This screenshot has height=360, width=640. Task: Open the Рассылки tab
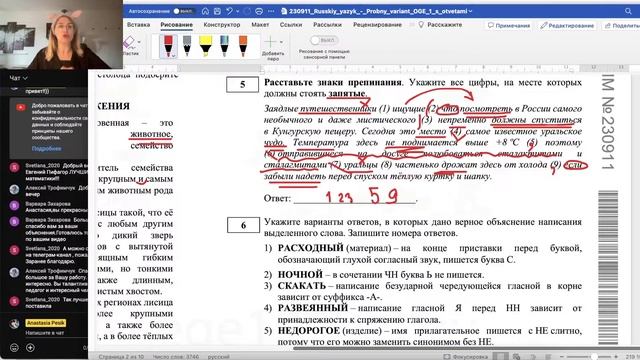(x=327, y=25)
